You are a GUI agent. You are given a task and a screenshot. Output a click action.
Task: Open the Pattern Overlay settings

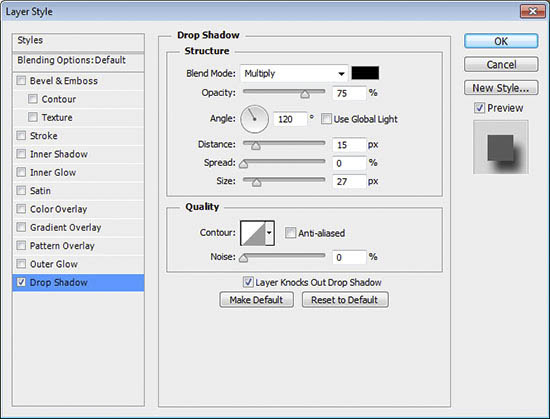click(62, 246)
